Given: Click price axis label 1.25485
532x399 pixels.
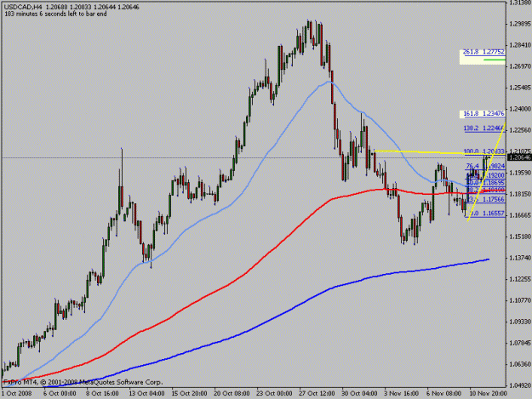Looking at the screenshot, I should [520, 88].
